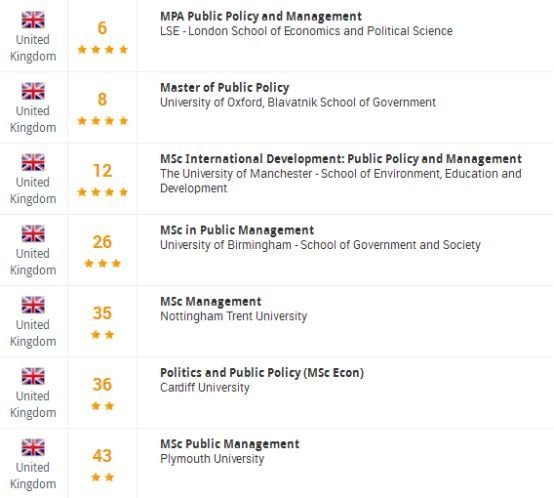Click University of Oxford, Blavatnik School text
Image resolution: width=554 pixels, height=498 pixels.
[x=298, y=102]
